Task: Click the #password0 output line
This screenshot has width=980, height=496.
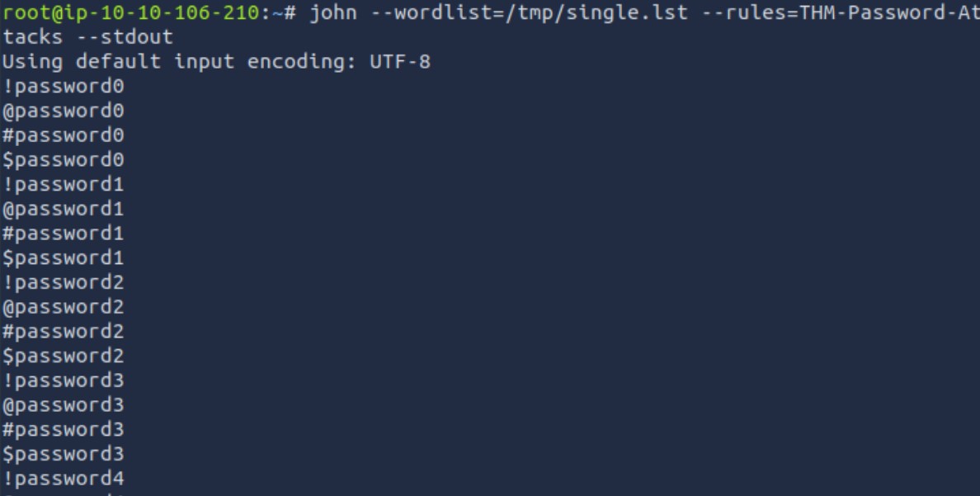Action: coord(64,135)
